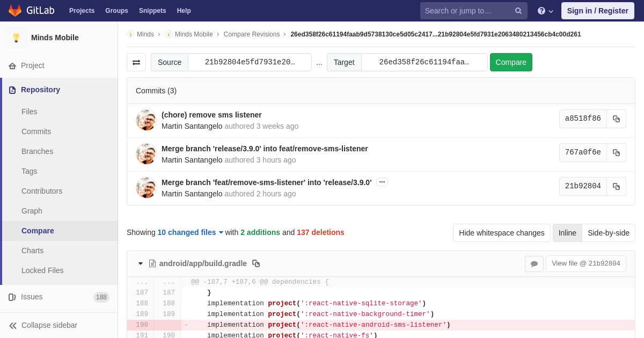This screenshot has height=338, width=644.
Task: Expand the 10 changed files dropdown
Action: click(x=190, y=232)
